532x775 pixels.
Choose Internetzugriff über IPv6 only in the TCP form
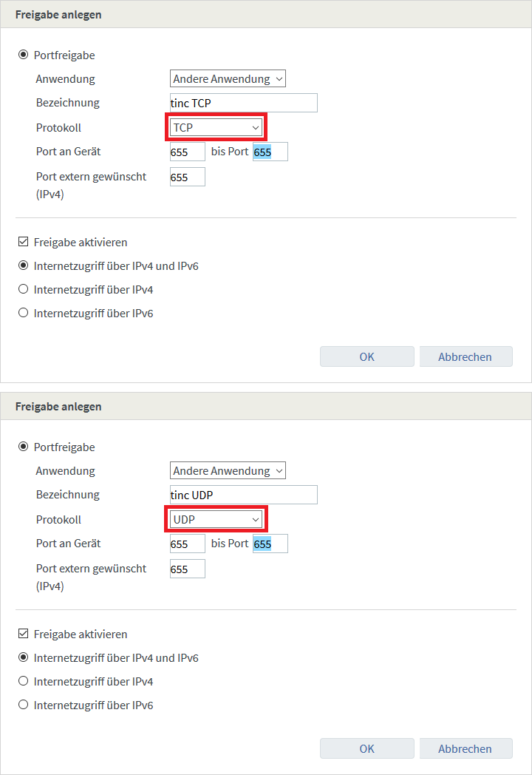[24, 313]
